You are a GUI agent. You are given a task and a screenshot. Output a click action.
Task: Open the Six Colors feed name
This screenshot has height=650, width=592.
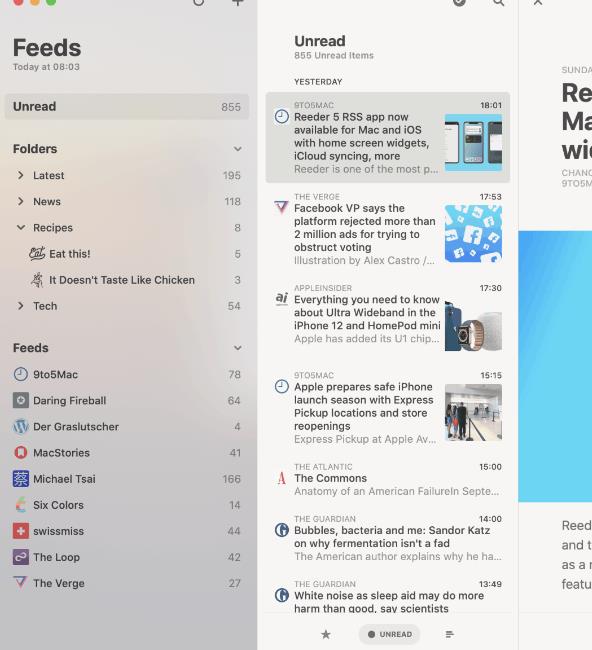point(58,505)
